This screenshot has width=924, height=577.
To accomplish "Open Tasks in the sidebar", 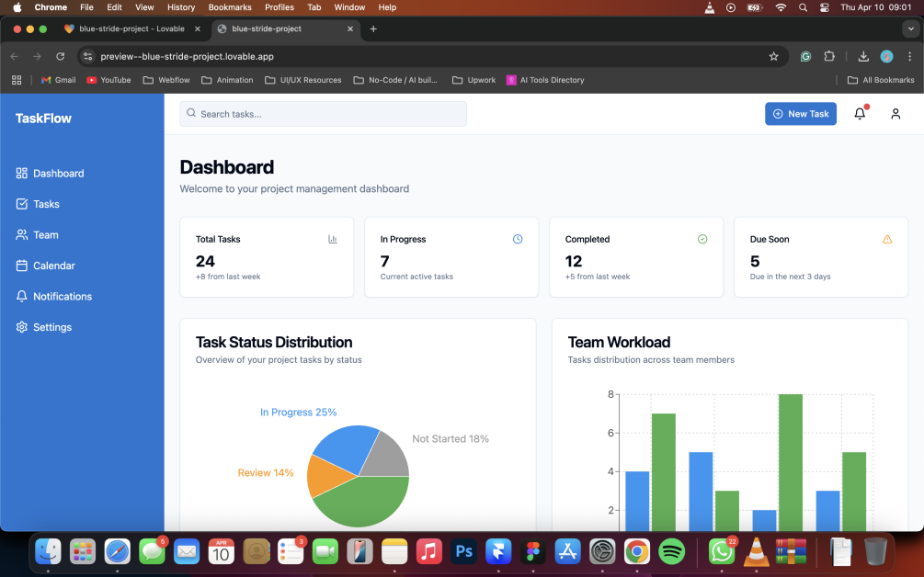I will coord(46,204).
